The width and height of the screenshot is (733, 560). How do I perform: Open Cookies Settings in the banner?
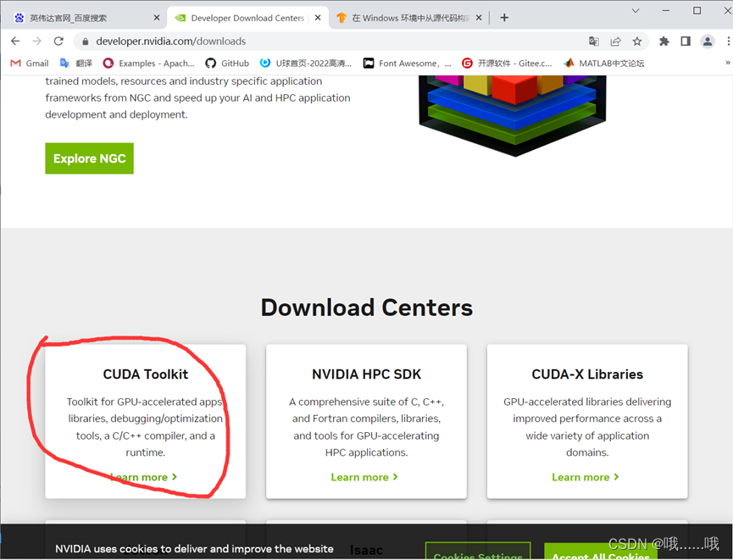pyautogui.click(x=478, y=552)
